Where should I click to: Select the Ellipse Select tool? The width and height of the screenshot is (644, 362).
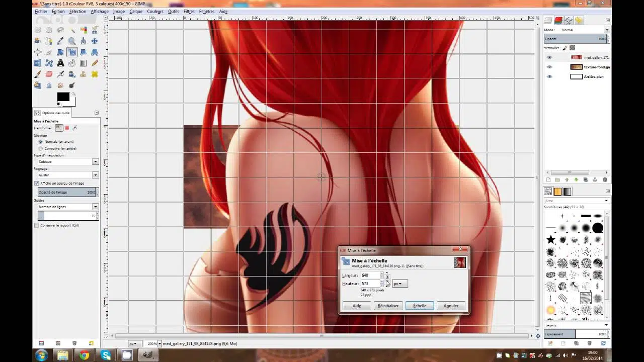coord(49,30)
